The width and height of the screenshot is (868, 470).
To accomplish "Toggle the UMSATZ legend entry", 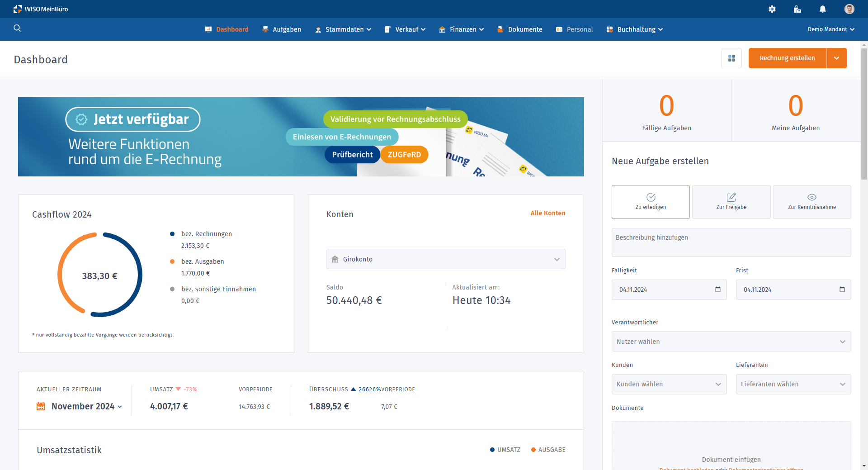I will (505, 450).
